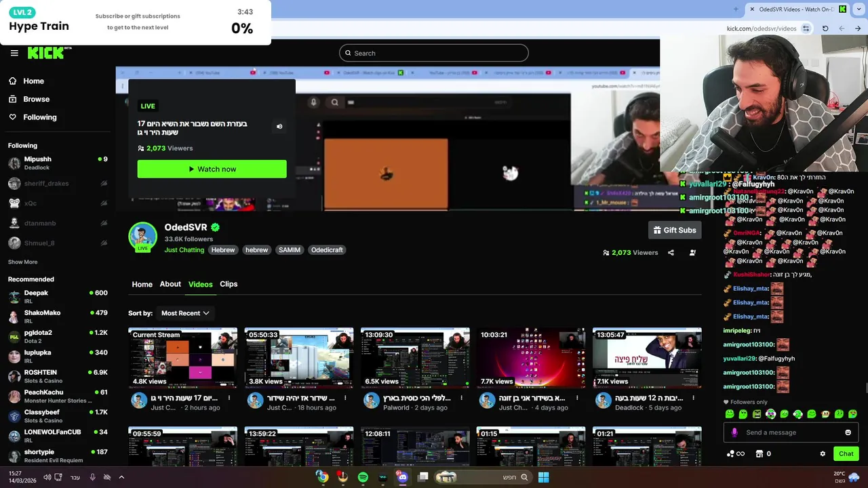
Task: Select the angry square green emote
Action: point(757,414)
